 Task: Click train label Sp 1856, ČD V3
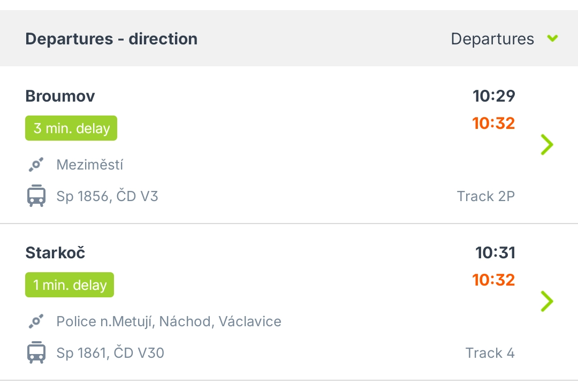107,196
